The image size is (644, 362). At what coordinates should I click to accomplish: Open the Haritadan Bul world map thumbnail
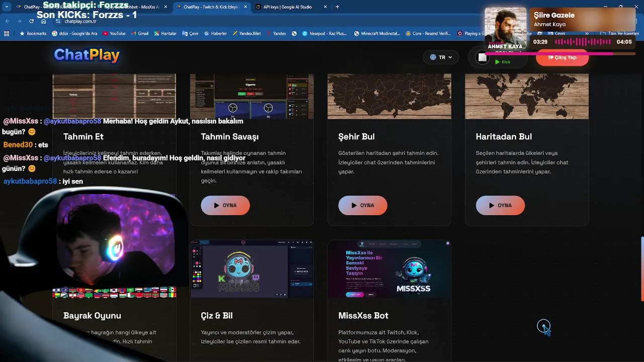click(527, 97)
